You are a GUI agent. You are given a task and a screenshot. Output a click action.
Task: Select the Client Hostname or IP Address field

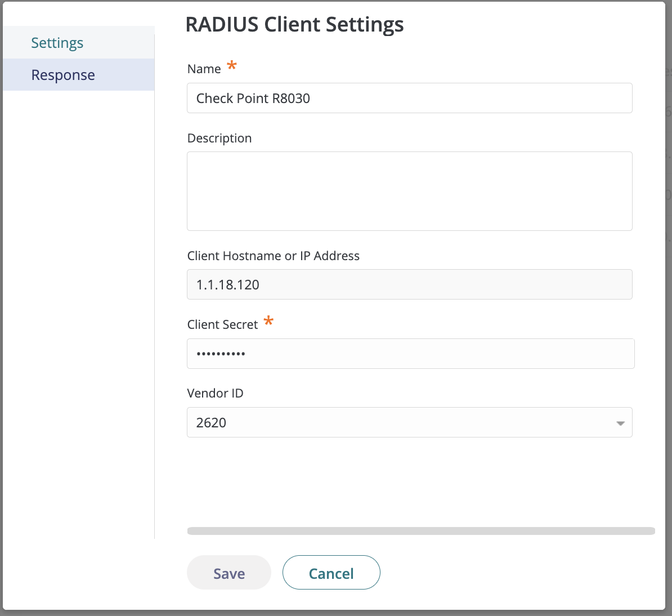pos(410,284)
